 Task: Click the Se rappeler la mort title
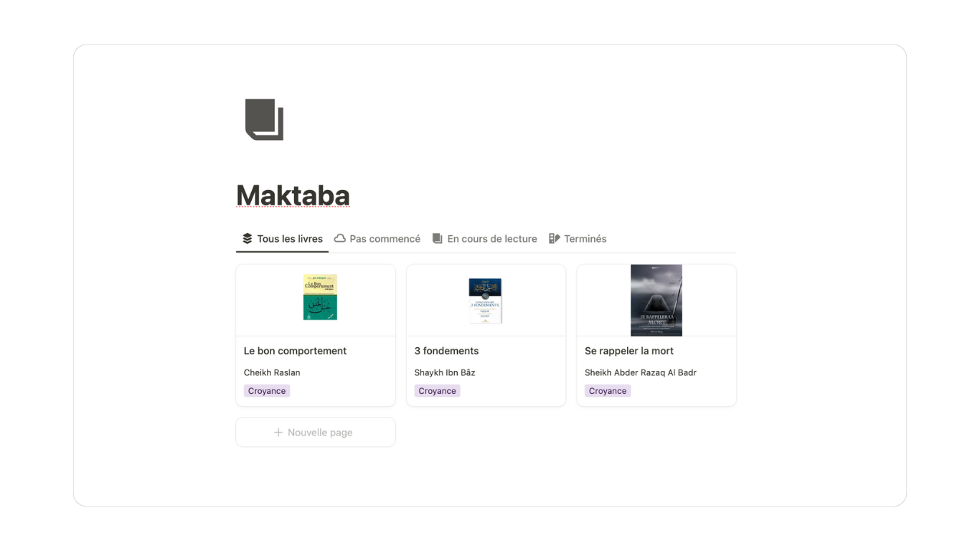[x=629, y=351]
